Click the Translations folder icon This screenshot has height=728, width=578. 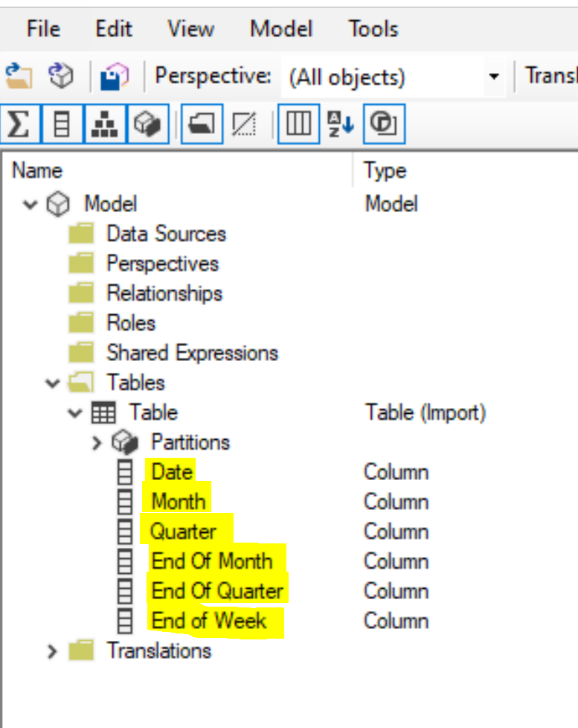[x=82, y=651]
